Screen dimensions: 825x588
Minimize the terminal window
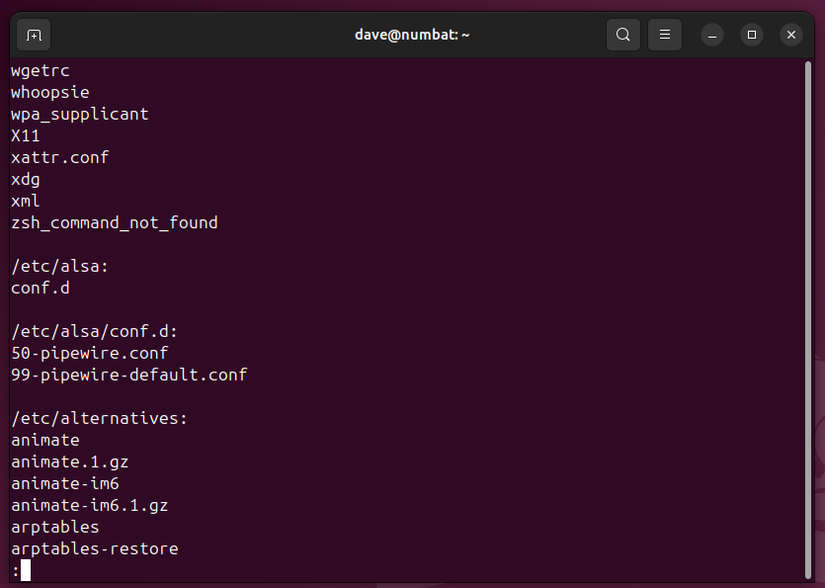point(711,34)
